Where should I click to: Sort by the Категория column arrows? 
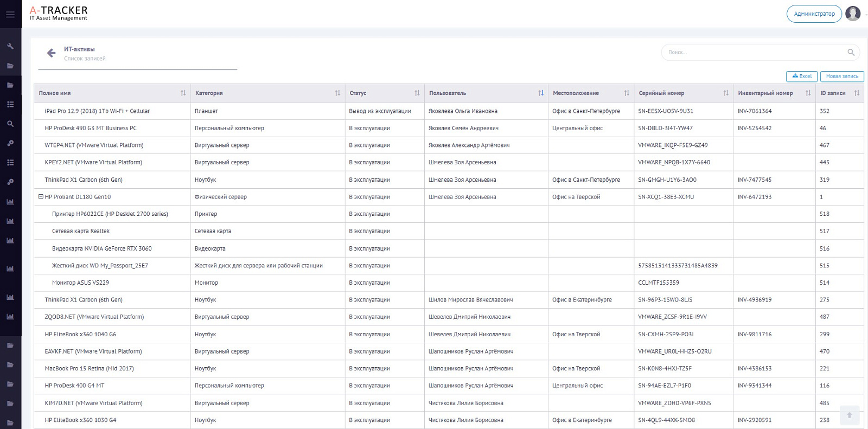337,93
